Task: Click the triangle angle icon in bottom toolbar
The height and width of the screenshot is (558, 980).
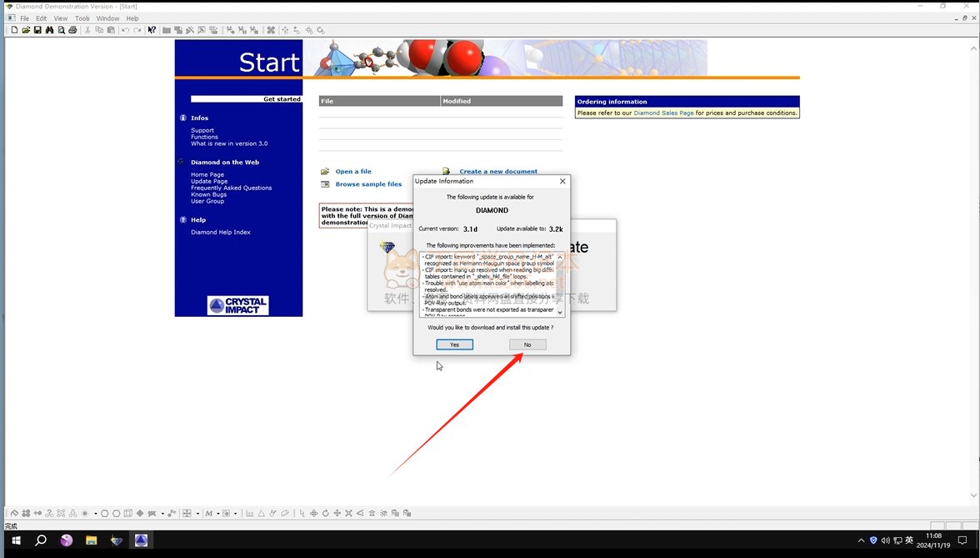Action: pos(262,513)
